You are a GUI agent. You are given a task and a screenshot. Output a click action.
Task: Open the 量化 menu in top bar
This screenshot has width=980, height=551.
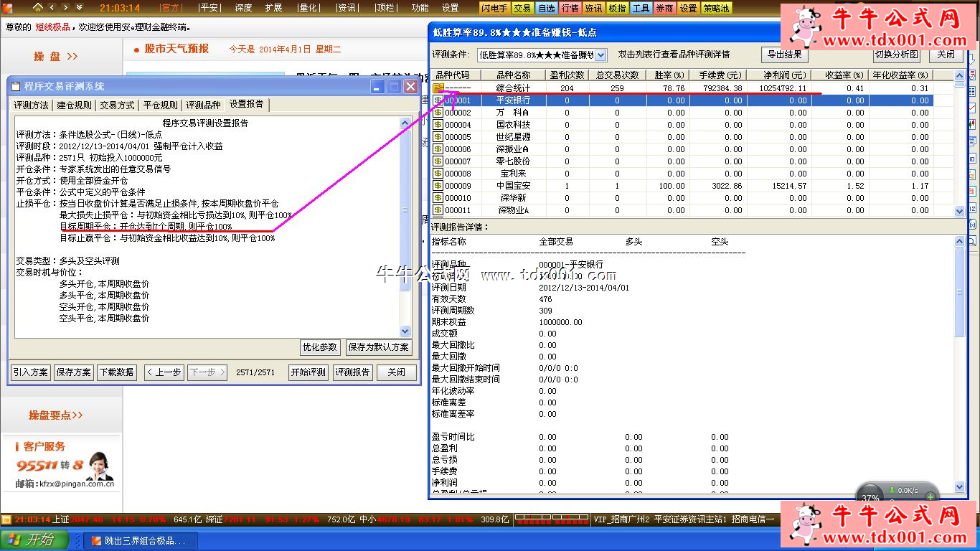click(x=308, y=8)
